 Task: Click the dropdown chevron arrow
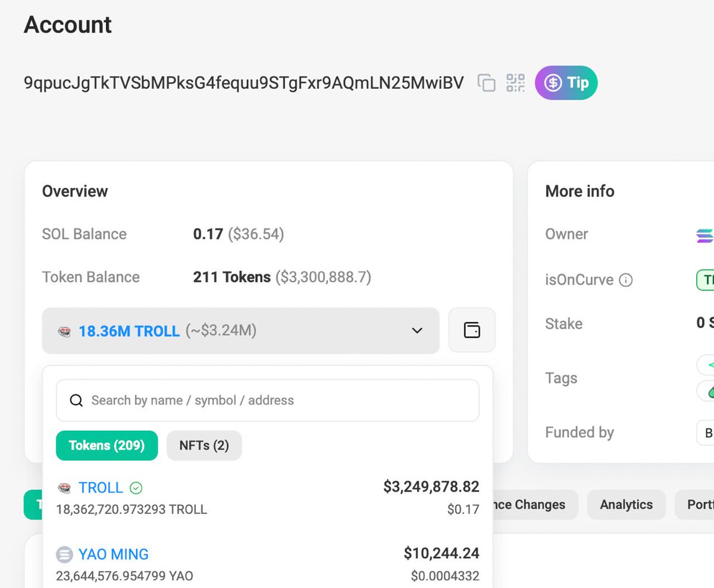click(418, 330)
